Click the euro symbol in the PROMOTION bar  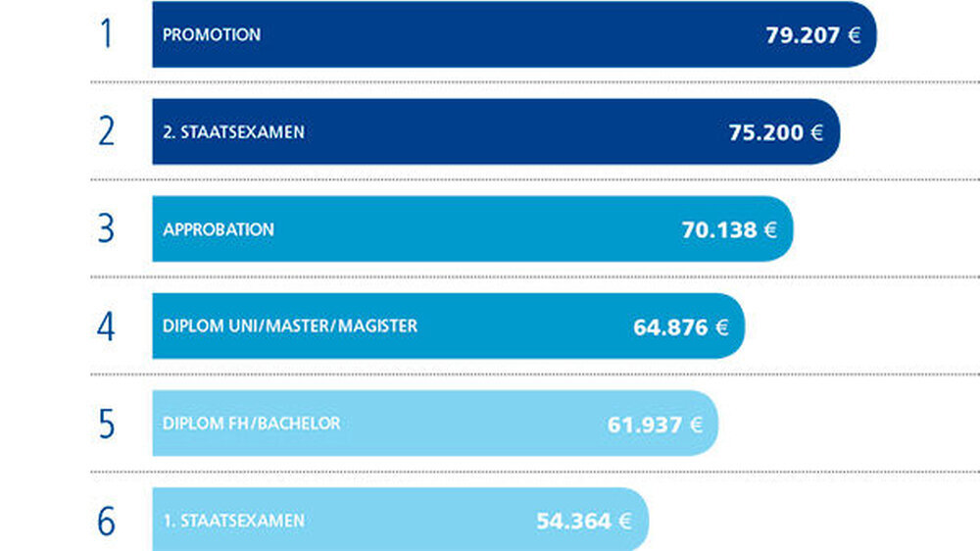click(x=855, y=35)
